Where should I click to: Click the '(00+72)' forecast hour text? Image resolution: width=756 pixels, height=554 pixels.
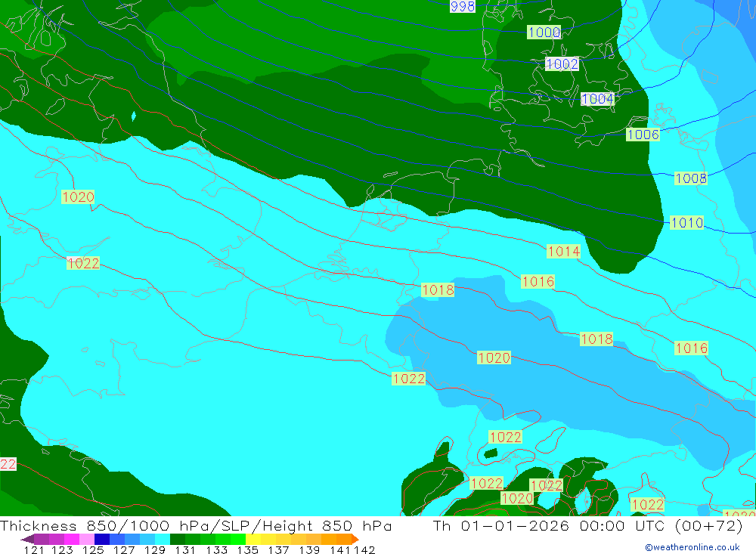point(709,525)
